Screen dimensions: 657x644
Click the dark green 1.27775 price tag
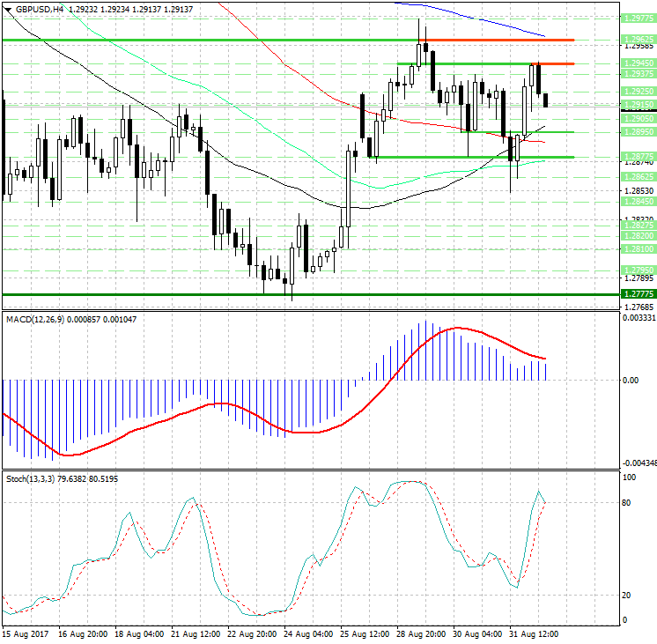tap(637, 293)
